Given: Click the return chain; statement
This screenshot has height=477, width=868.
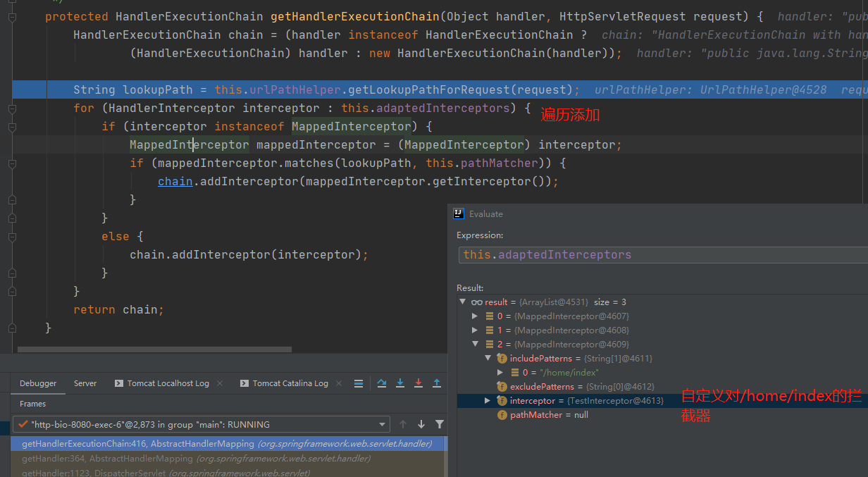Looking at the screenshot, I should point(118,309).
